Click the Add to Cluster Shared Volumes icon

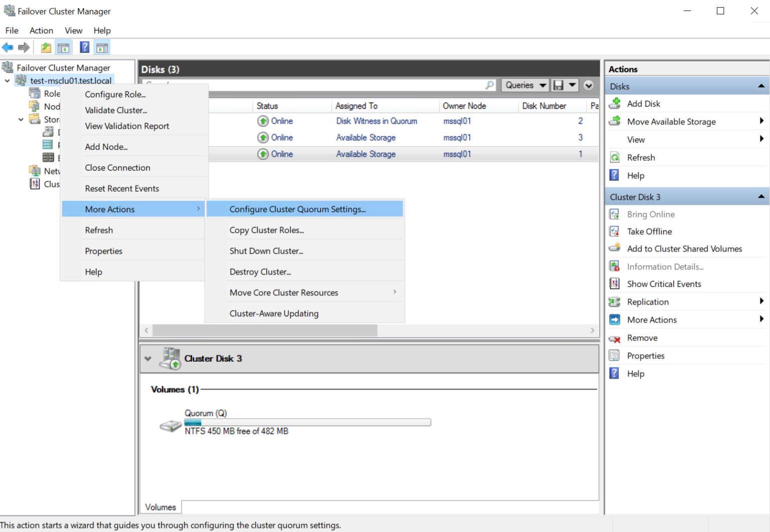click(615, 248)
